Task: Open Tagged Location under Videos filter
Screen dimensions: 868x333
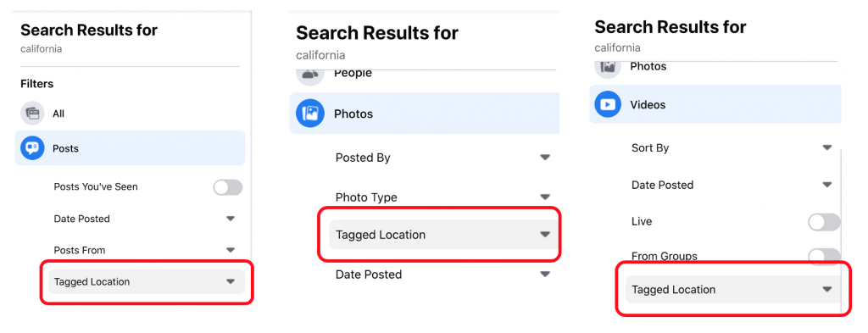Action: [732, 289]
